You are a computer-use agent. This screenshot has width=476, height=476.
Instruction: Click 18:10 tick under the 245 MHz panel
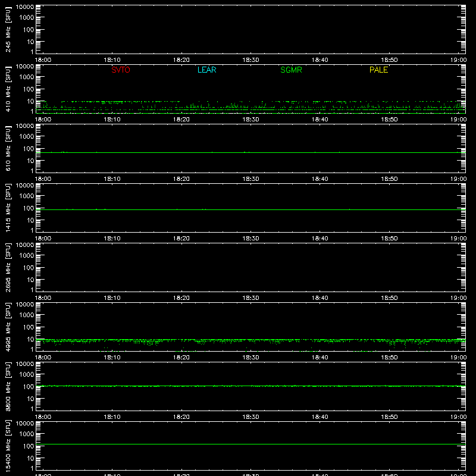point(112,60)
